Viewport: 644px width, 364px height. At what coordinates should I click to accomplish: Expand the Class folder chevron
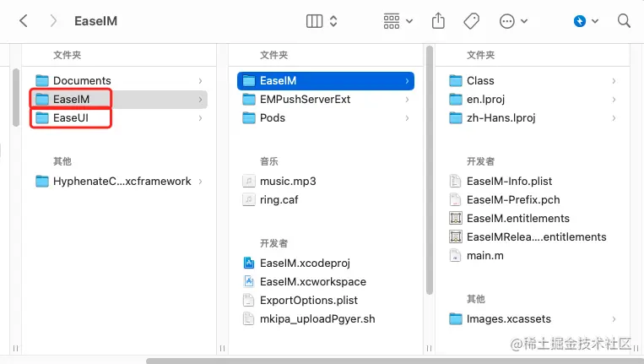click(614, 81)
